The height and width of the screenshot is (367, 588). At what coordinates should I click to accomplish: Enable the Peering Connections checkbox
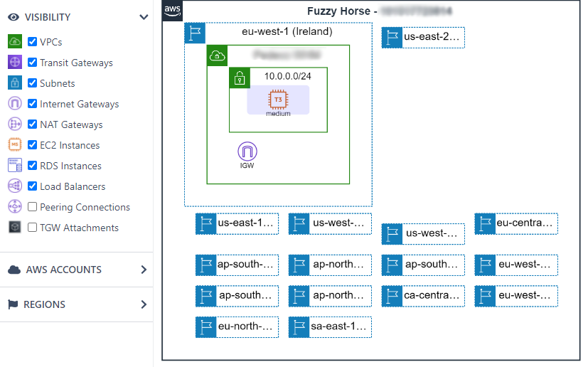coord(33,207)
